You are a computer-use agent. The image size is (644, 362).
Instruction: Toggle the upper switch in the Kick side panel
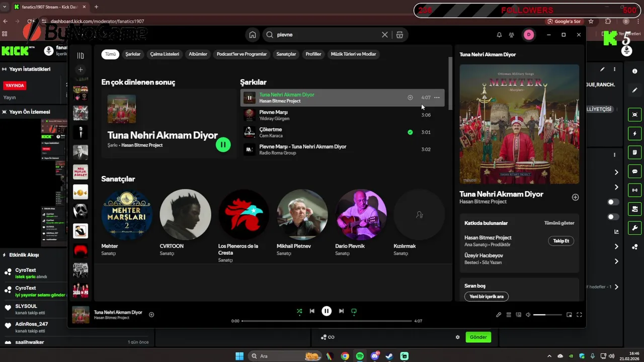613,202
